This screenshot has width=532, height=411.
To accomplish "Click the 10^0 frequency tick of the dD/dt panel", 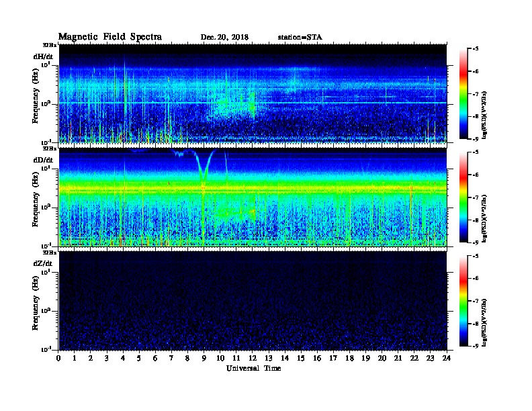I will (46, 208).
